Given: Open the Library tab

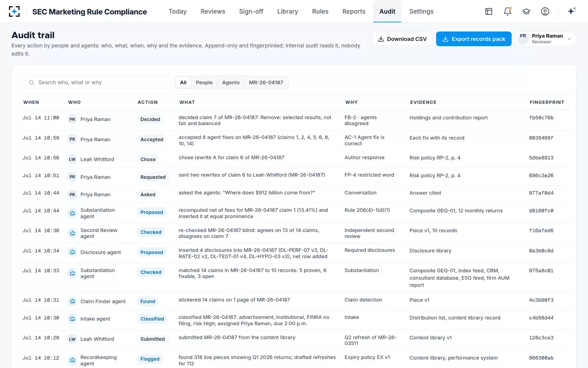Looking at the screenshot, I should (287, 11).
